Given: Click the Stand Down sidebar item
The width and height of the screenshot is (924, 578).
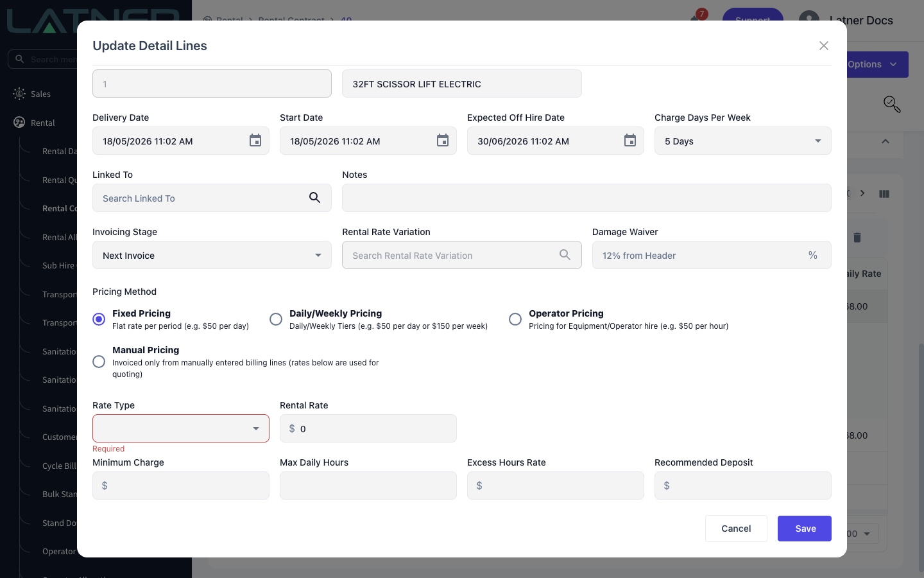Looking at the screenshot, I should 59,523.
